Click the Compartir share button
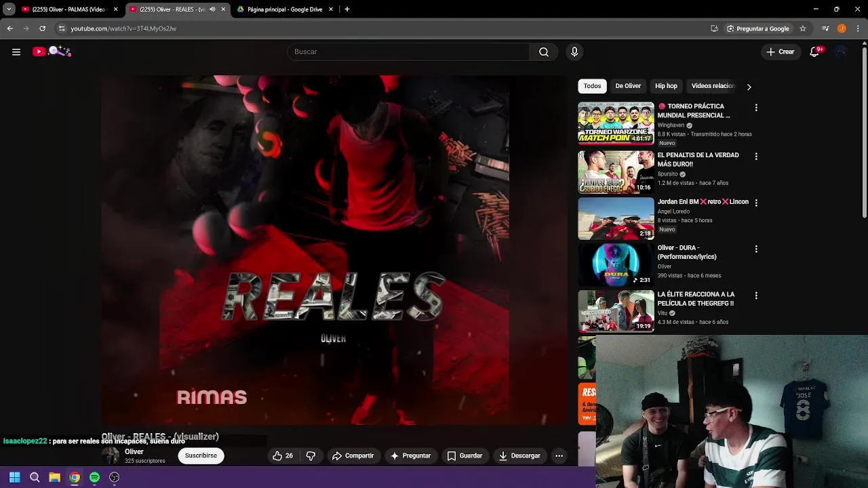This screenshot has height=488, width=868. 353,456
